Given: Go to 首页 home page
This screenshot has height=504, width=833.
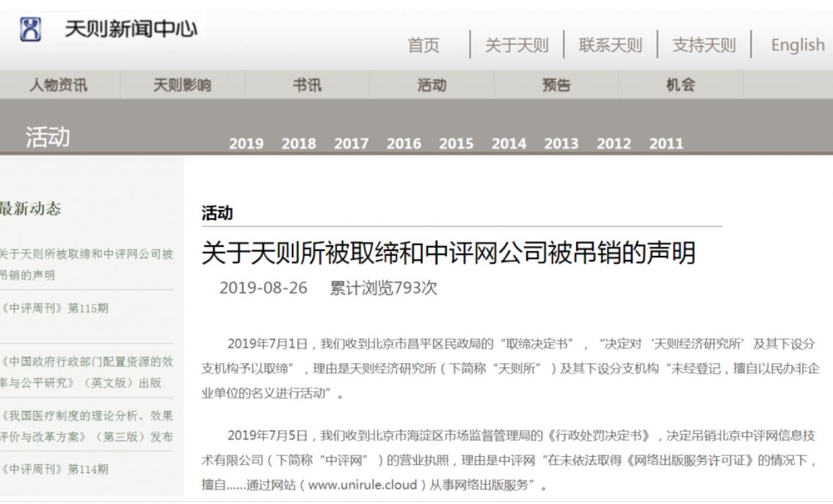Looking at the screenshot, I should coord(423,46).
